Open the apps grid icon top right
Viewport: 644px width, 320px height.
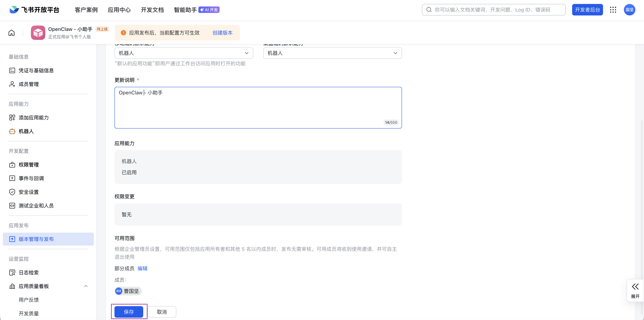pos(613,10)
